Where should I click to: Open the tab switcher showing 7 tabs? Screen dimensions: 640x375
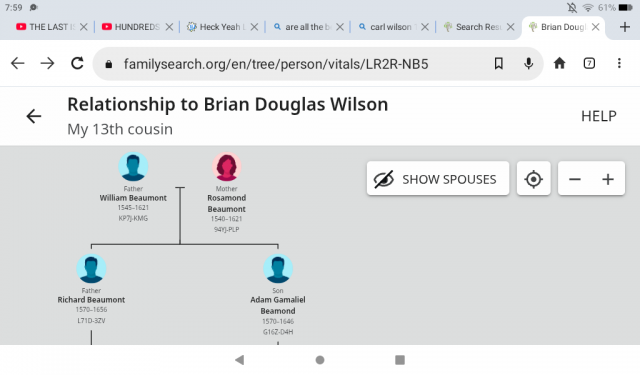[589, 63]
